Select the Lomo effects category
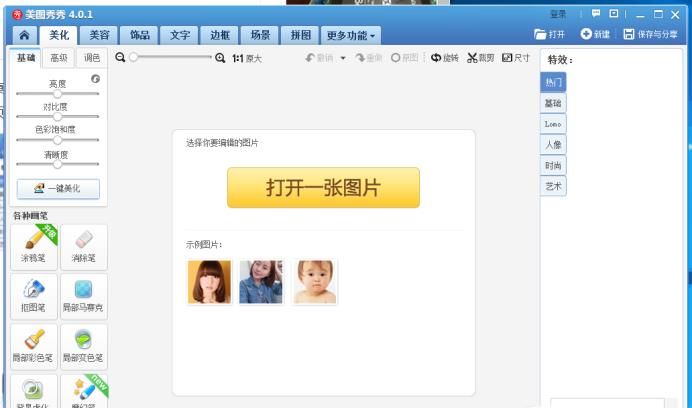The height and width of the screenshot is (408, 692). (x=553, y=124)
